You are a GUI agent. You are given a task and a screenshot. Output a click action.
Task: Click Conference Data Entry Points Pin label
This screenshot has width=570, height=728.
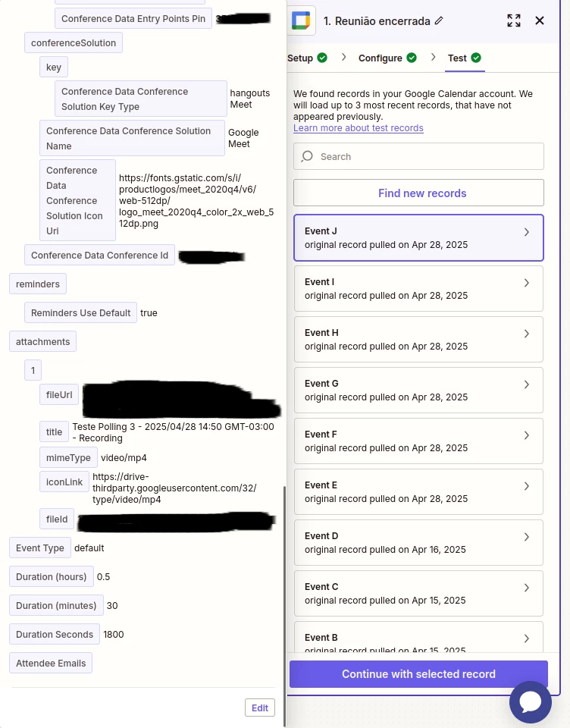133,18
